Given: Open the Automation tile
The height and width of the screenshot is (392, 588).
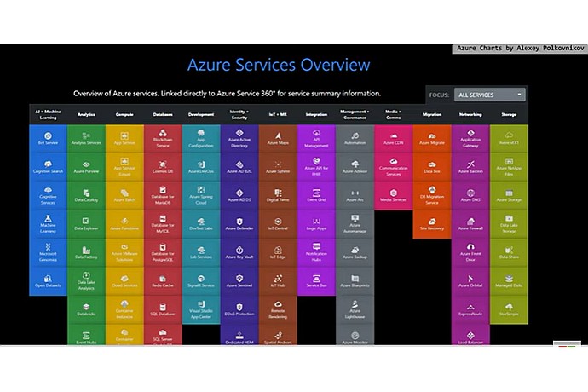Looking at the screenshot, I should [x=355, y=139].
